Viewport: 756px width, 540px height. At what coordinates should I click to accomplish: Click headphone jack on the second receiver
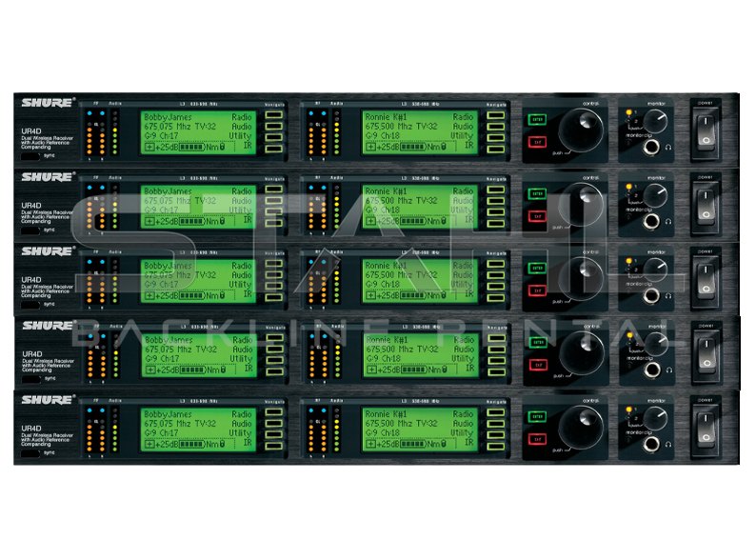[x=651, y=221]
